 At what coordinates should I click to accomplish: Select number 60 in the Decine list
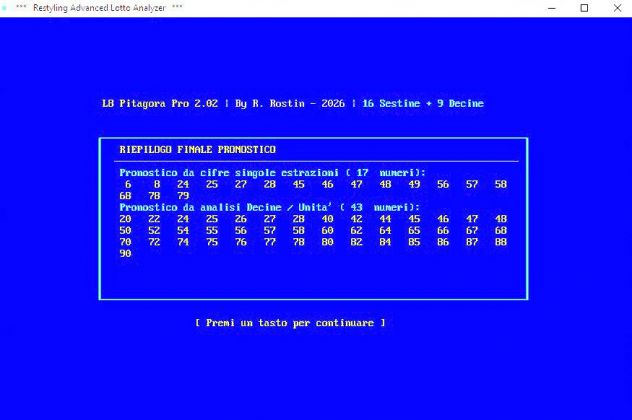click(327, 231)
